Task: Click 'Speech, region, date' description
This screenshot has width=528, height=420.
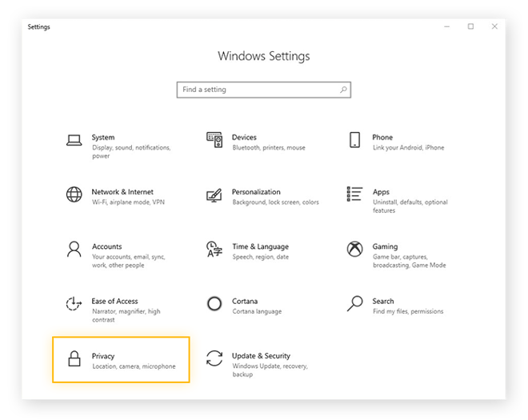Action: (260, 257)
